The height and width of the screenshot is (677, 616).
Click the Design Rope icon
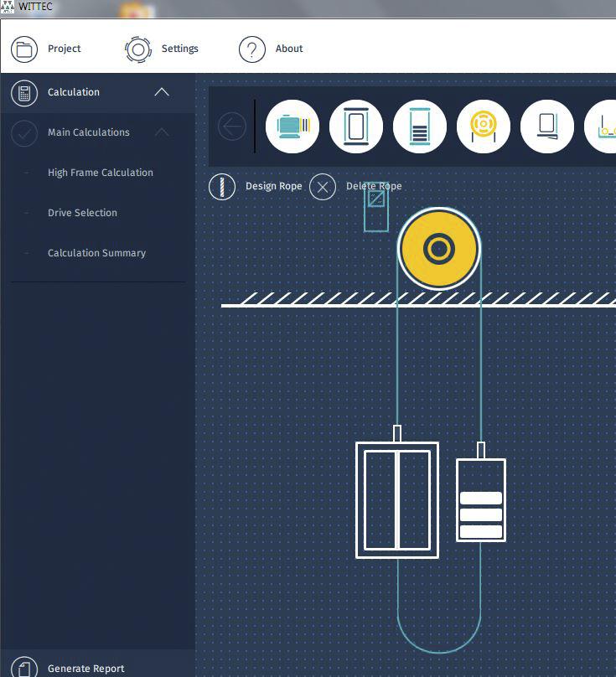pyautogui.click(x=222, y=187)
